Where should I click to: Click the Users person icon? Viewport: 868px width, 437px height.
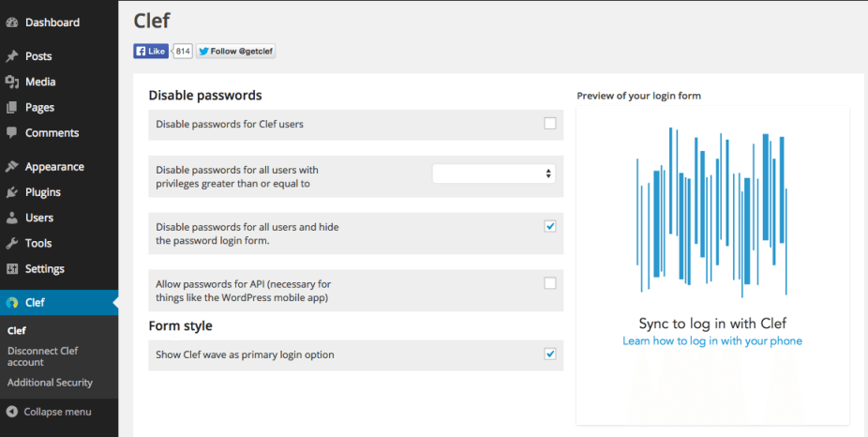pos(11,218)
